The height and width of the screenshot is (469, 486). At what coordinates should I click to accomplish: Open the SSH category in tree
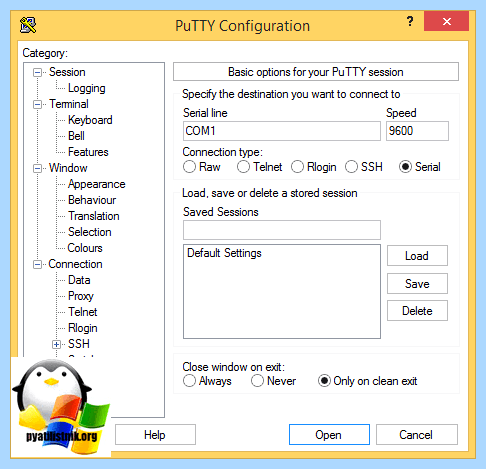(x=79, y=344)
